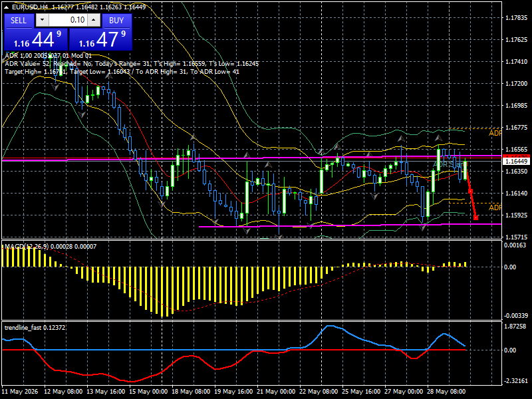532x399 pixels.
Task: Click price scale value 1.17835
Action: [517, 18]
